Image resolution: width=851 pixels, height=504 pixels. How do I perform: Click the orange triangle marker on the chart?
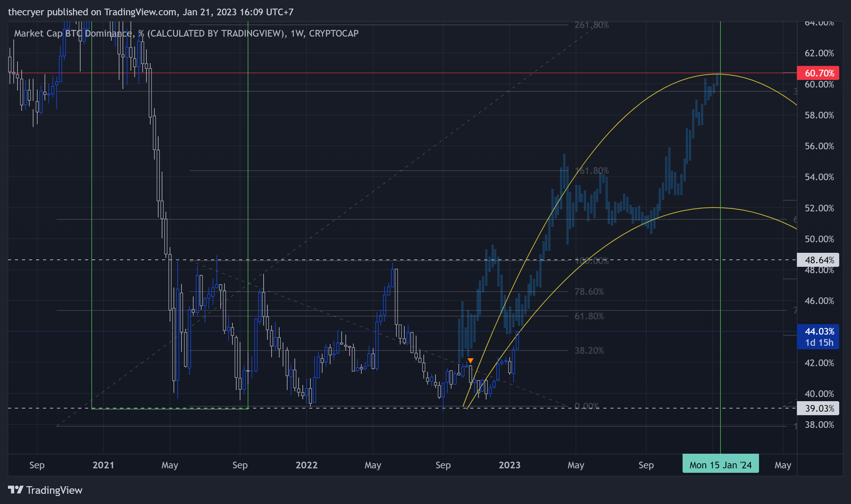pos(470,360)
